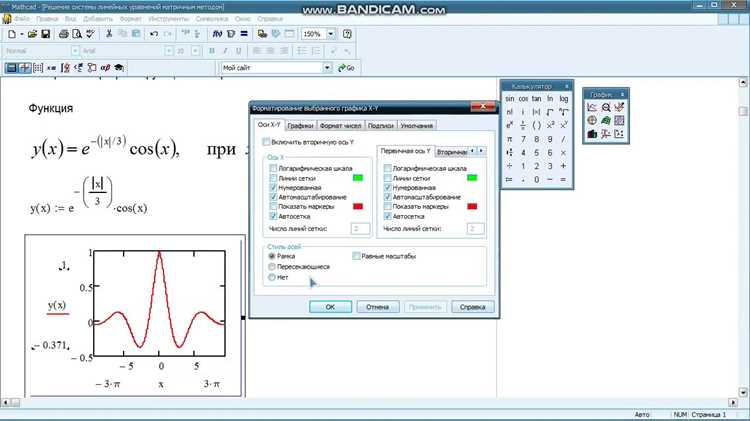Image resolution: width=750 pixels, height=421 pixels.
Task: Switch to the 'Графики' tab
Action: [x=300, y=126]
